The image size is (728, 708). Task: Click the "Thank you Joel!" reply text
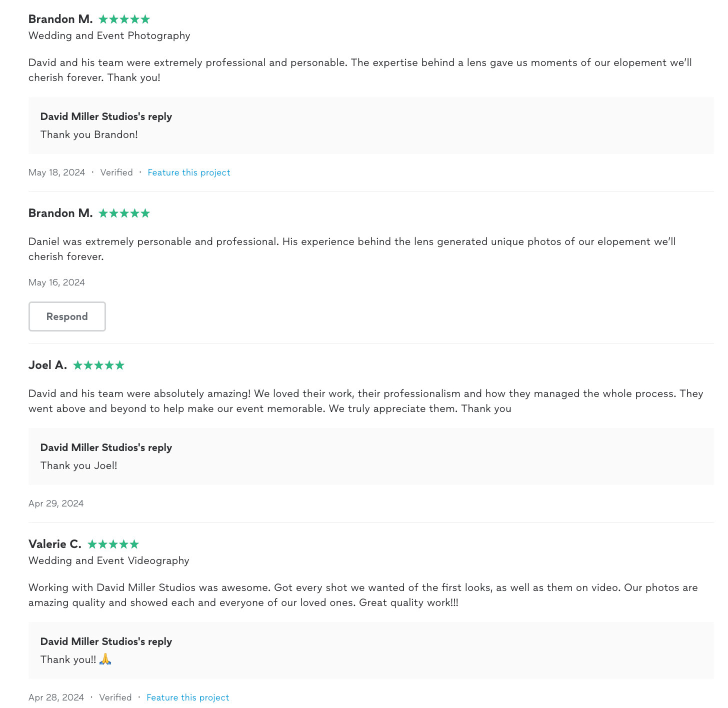tap(79, 465)
